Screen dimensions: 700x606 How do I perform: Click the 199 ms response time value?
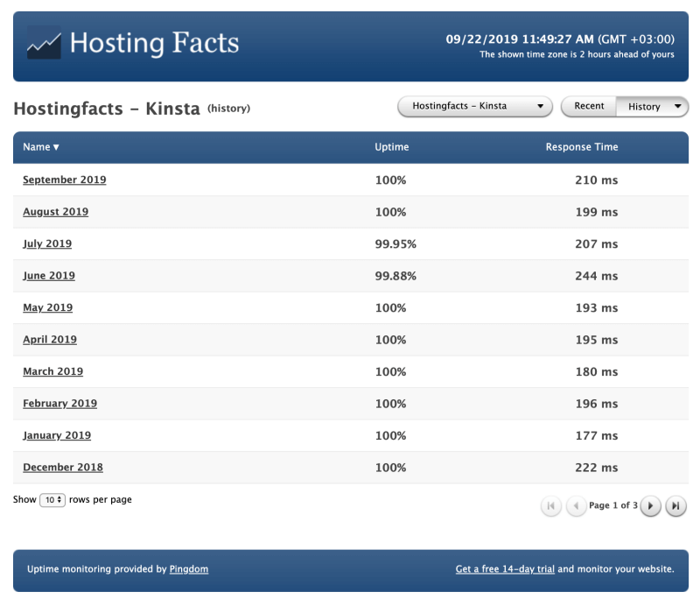click(x=597, y=212)
